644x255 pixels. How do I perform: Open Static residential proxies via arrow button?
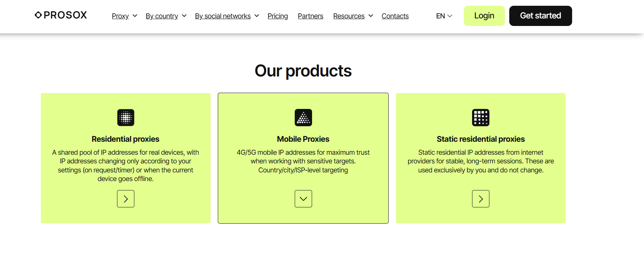(481, 199)
